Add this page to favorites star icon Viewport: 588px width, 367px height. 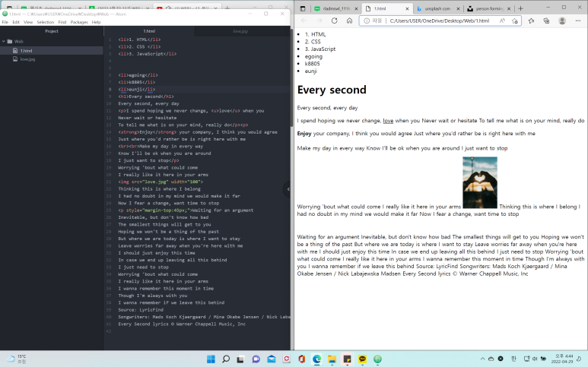click(x=515, y=21)
